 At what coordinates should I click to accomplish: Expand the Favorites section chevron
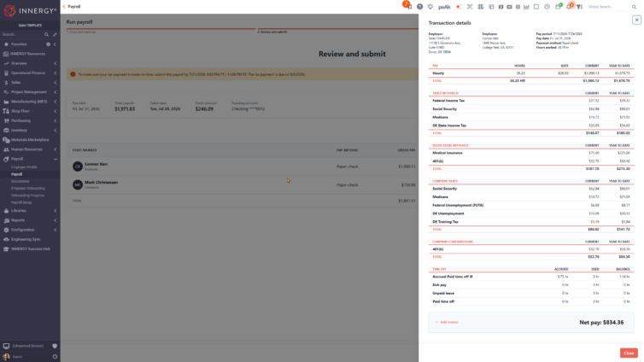pyautogui.click(x=55, y=44)
